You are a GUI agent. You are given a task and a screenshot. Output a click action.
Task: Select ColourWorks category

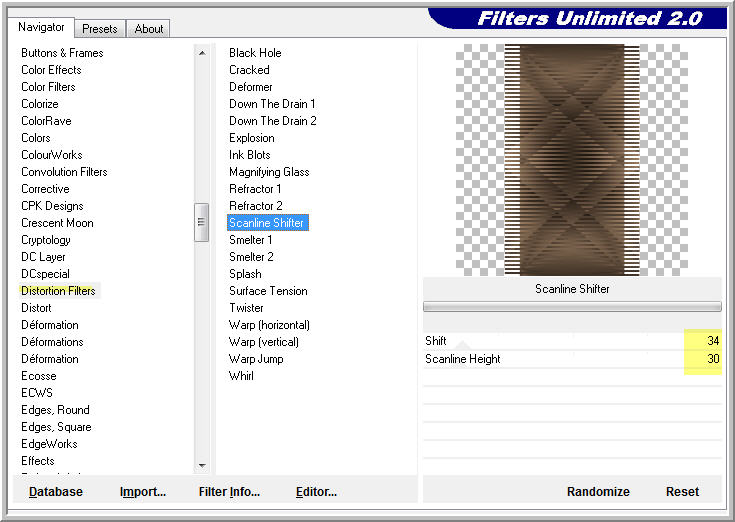[x=52, y=155]
